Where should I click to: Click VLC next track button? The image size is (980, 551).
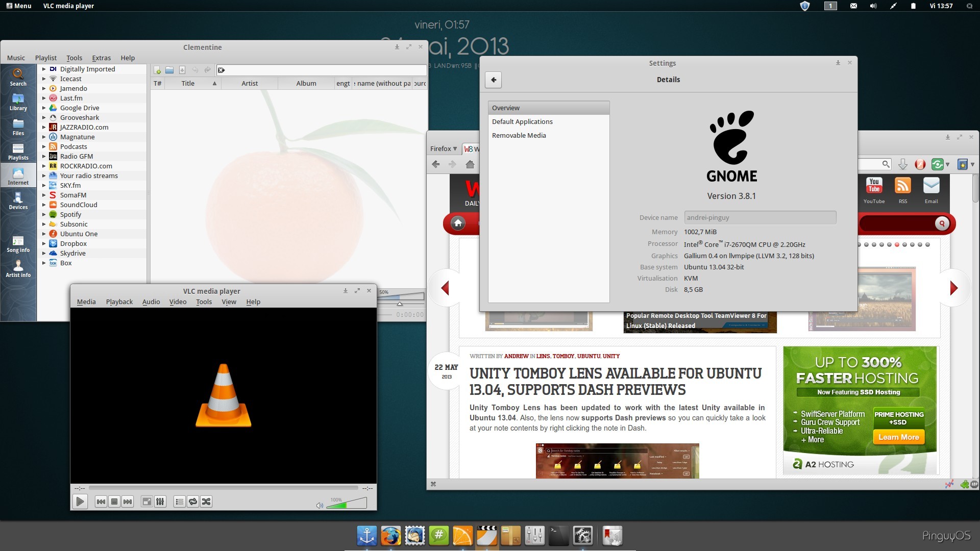[128, 502]
